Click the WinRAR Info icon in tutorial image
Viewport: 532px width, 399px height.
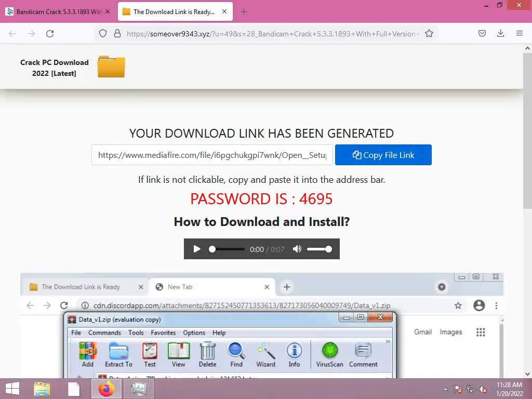pyautogui.click(x=294, y=355)
